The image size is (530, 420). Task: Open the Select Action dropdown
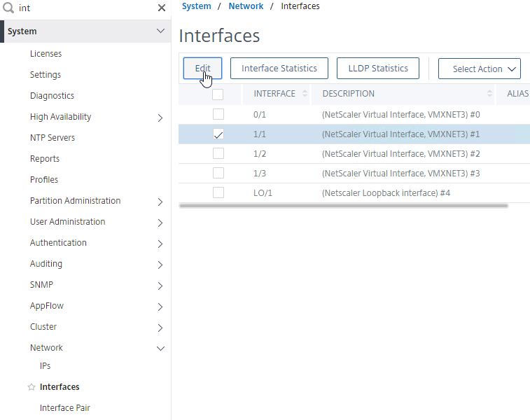click(x=480, y=69)
